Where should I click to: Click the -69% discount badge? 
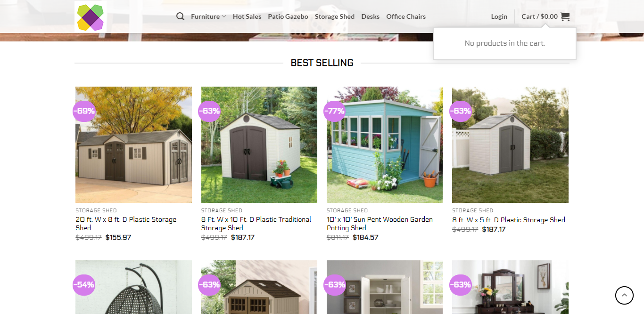[x=84, y=111]
